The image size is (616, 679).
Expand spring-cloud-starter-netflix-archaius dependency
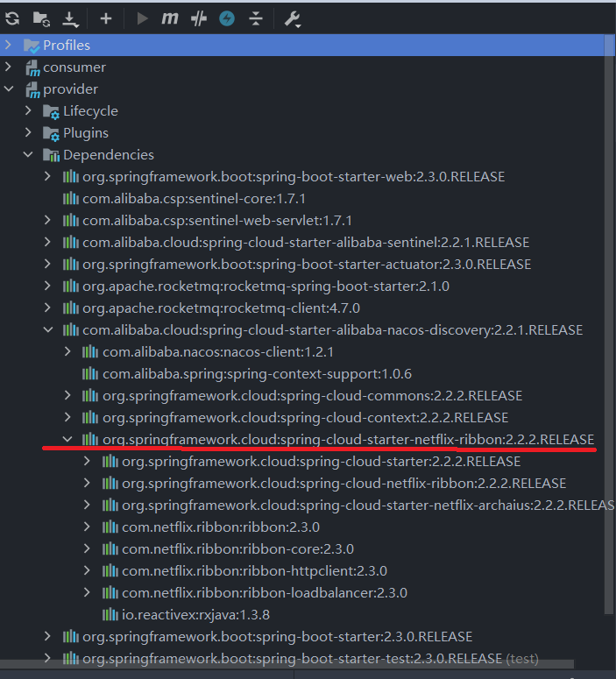(x=87, y=505)
